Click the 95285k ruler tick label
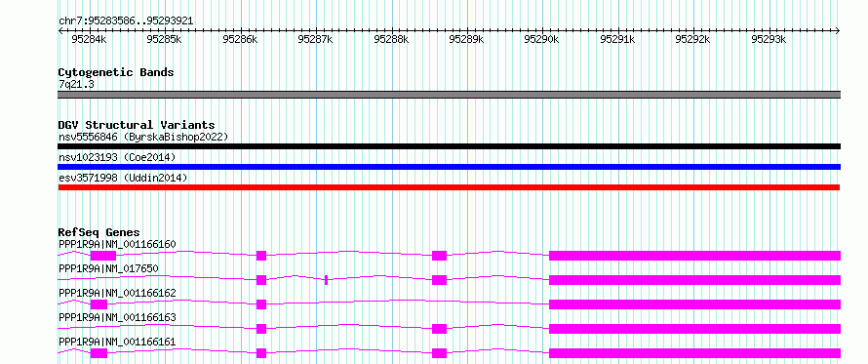The image size is (868, 364). [x=164, y=39]
